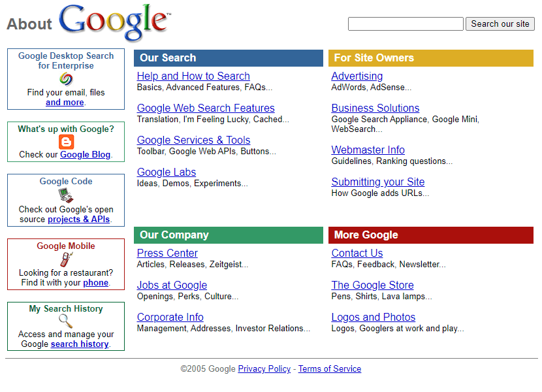
Task: Click the Google Code computer icon
Action: click(x=66, y=195)
